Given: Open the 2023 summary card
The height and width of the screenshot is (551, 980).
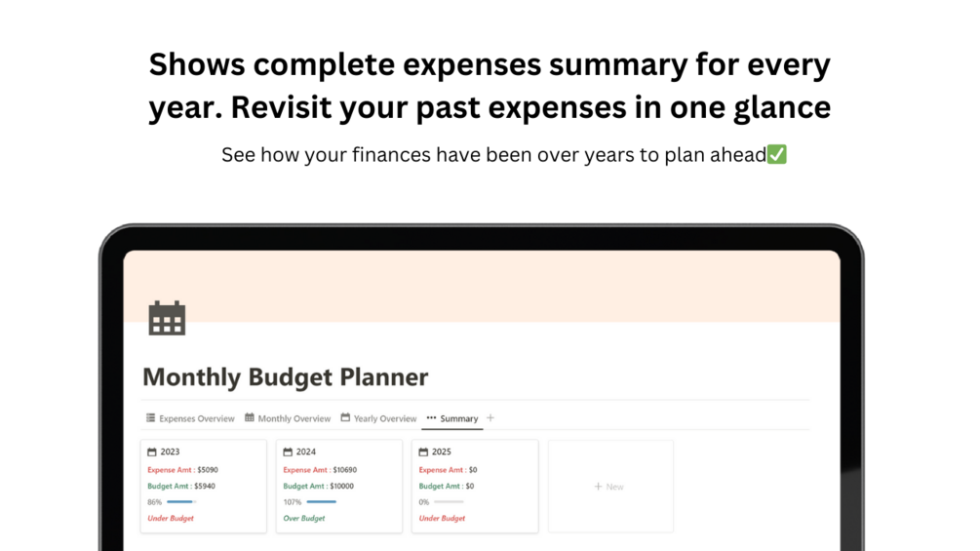Looking at the screenshot, I should pyautogui.click(x=170, y=453).
